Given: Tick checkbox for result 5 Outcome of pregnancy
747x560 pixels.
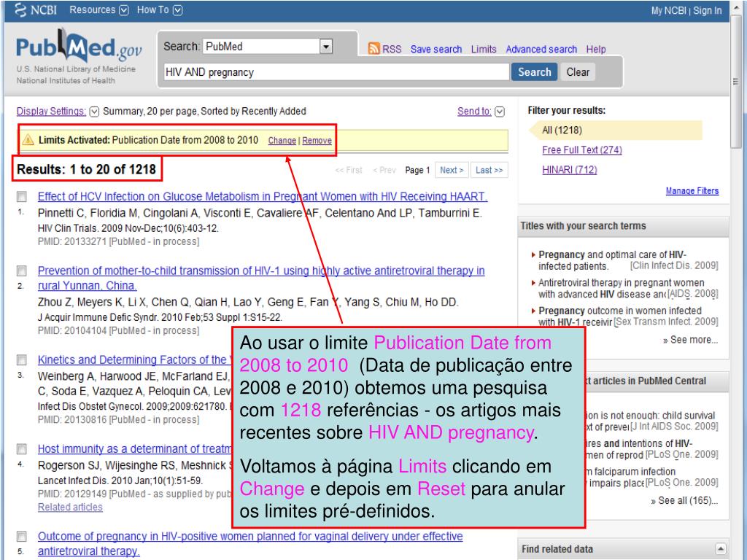Looking at the screenshot, I should [x=21, y=536].
